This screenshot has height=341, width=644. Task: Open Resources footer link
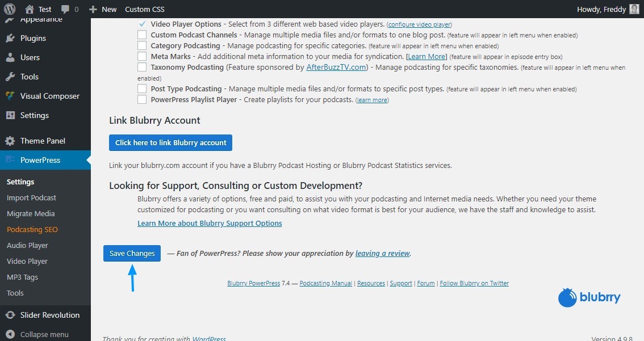click(371, 283)
